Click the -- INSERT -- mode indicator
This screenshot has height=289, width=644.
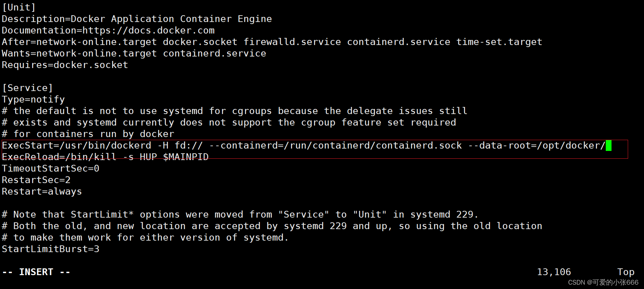click(36, 272)
